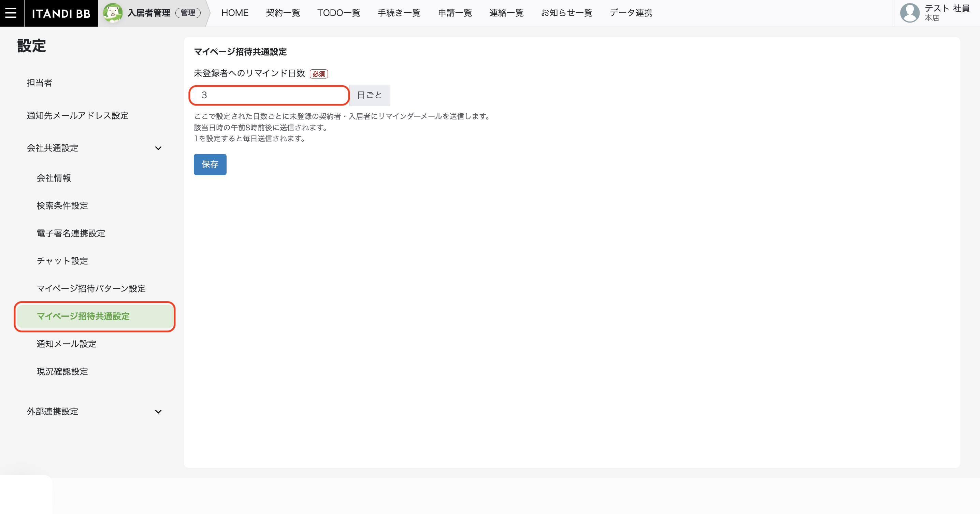Image resolution: width=980 pixels, height=514 pixels.
Task: Click the 必須 required badge
Action: coord(319,74)
